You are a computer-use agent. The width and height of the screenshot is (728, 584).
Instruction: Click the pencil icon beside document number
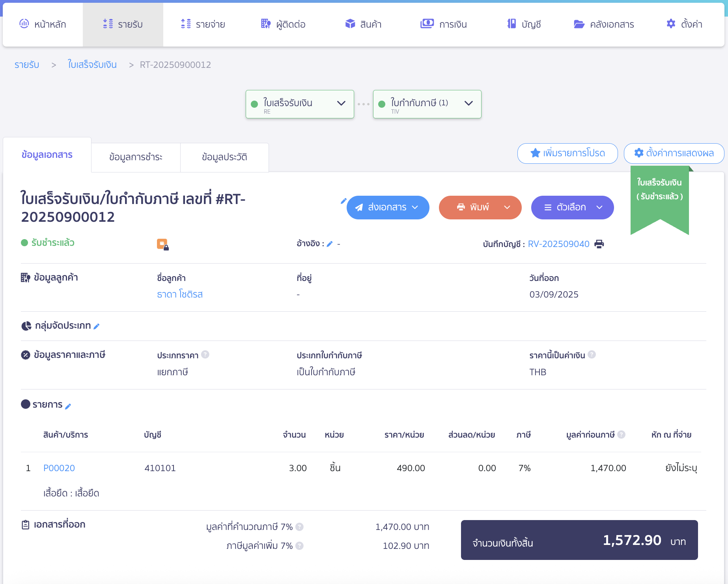[x=343, y=201]
